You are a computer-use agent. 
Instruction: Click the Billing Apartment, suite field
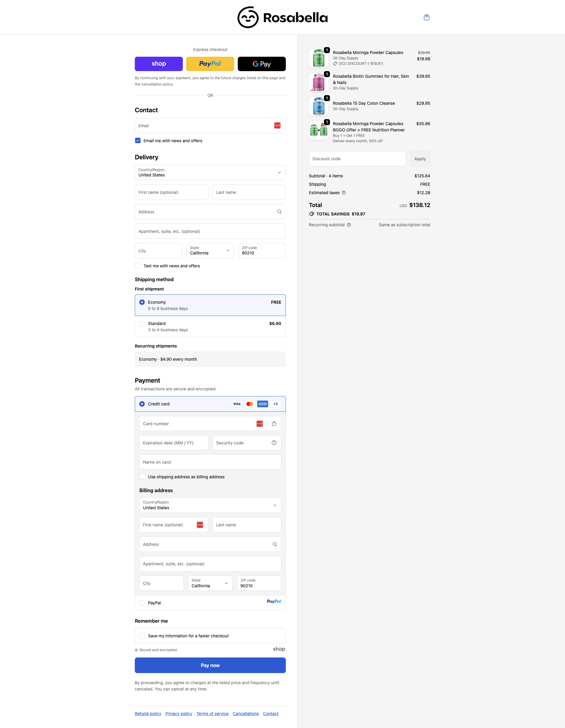210,564
